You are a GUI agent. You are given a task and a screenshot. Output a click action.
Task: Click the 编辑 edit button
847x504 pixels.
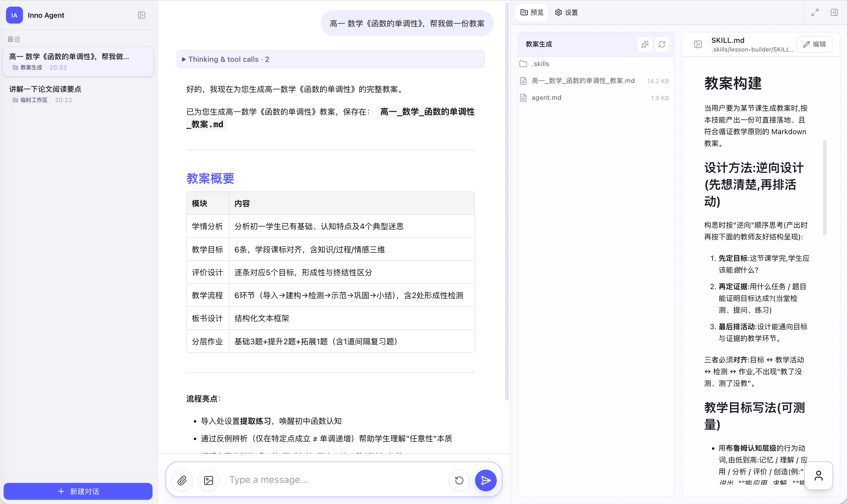click(814, 45)
